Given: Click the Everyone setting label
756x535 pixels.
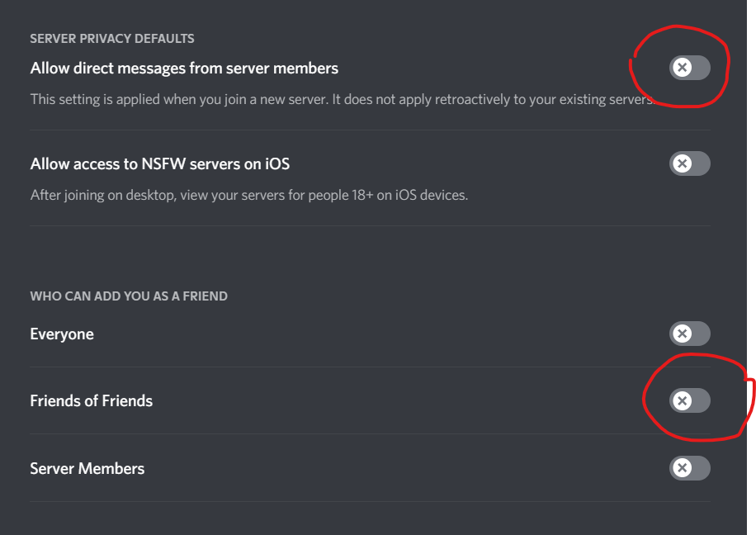Looking at the screenshot, I should tap(62, 334).
